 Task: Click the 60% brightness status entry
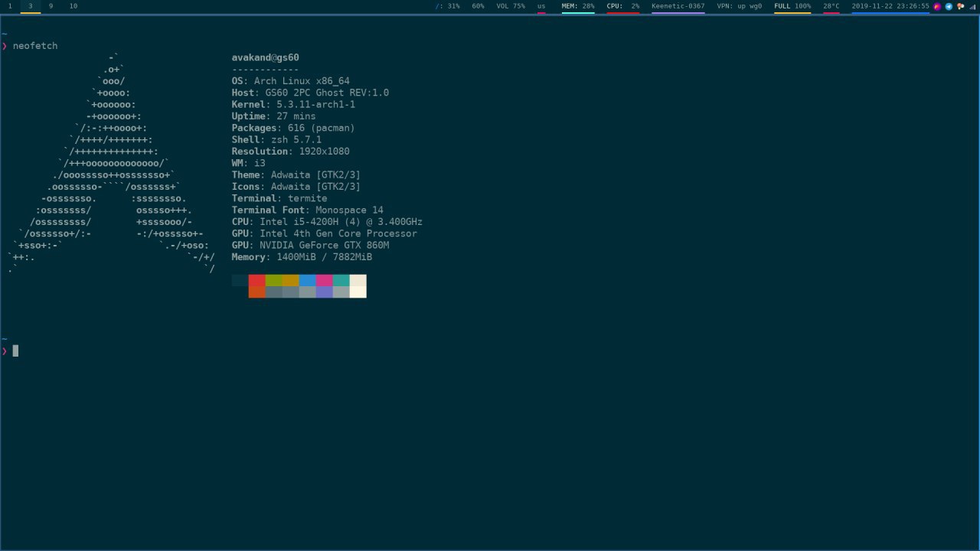point(478,6)
